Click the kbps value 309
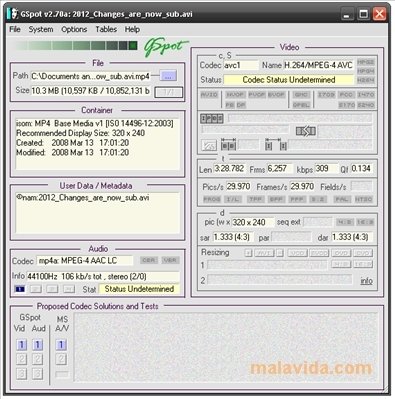The height and width of the screenshot is (399, 395). coord(326,168)
